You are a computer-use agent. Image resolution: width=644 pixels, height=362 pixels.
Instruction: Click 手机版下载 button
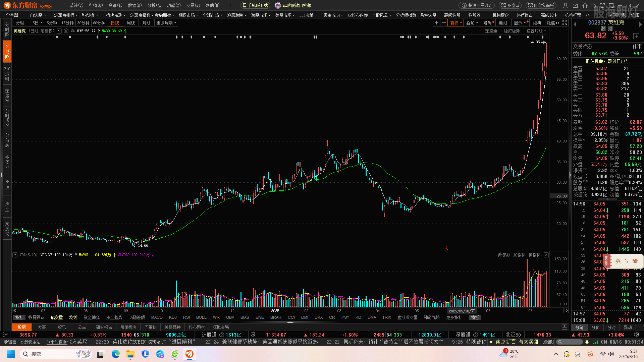(255, 5)
